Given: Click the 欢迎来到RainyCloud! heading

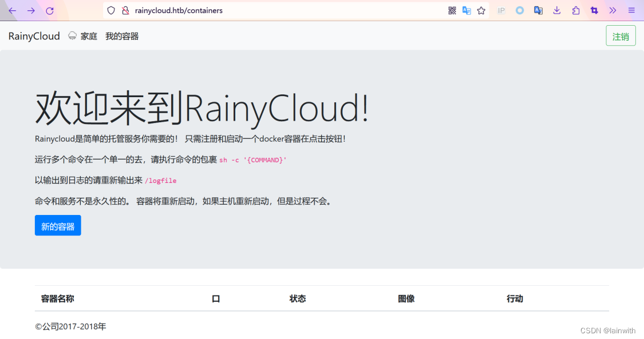Looking at the screenshot, I should coord(202,108).
